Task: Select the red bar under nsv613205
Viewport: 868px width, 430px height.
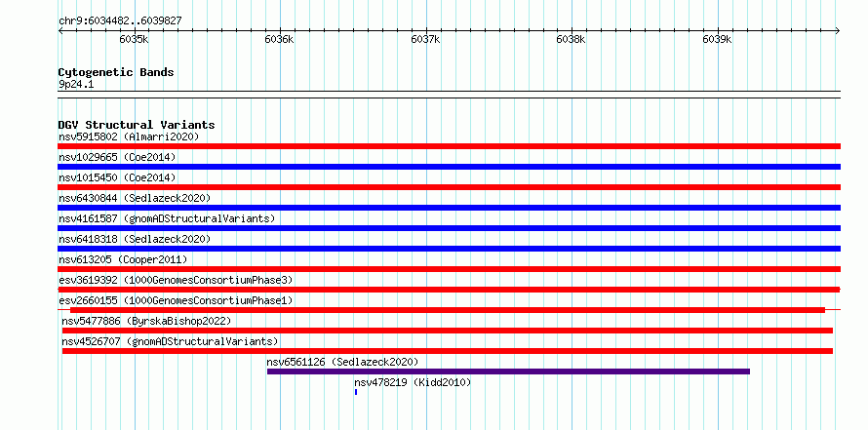Action: point(449,269)
